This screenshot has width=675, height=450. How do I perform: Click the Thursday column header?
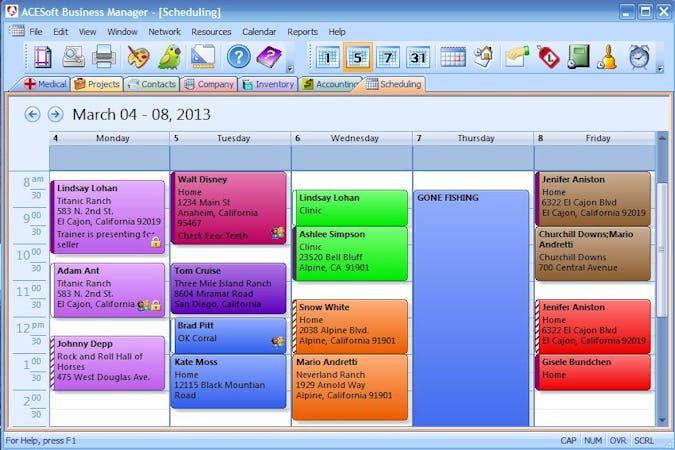coord(474,138)
